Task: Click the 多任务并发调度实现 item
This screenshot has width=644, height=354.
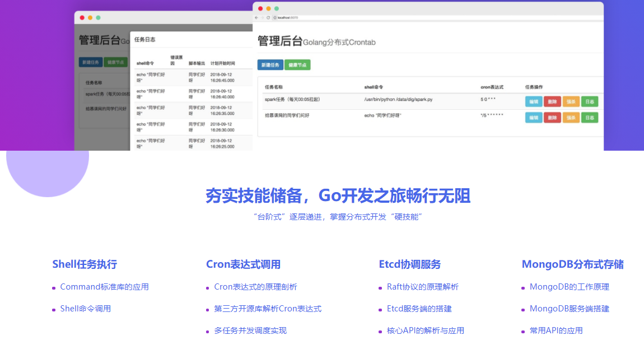Action: click(250, 330)
